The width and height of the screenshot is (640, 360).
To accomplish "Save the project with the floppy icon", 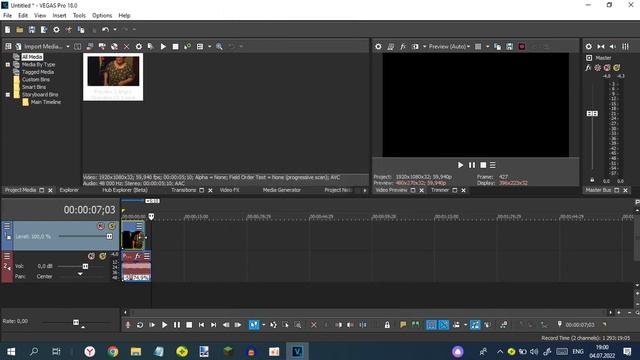I will [32, 30].
